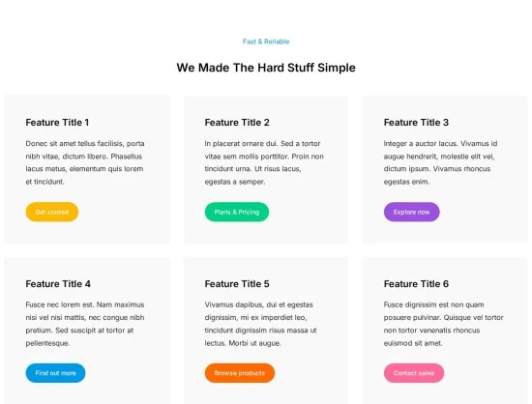Select the Feature Title 5 heading
The width and height of the screenshot is (532, 404).
tap(237, 284)
